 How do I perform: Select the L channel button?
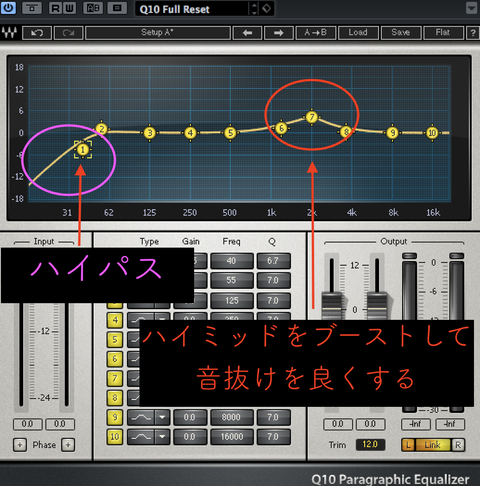[408, 445]
